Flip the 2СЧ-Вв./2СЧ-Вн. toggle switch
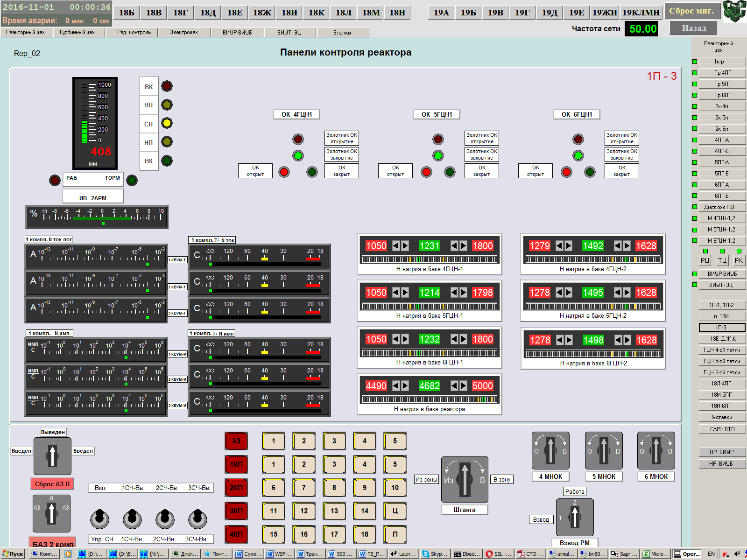The image size is (747, 560). pos(165,518)
